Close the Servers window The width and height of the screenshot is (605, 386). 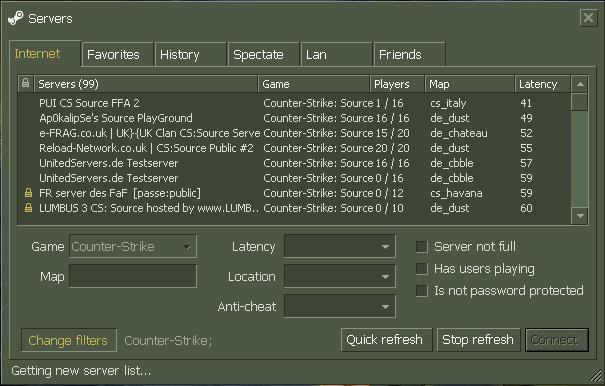588,18
